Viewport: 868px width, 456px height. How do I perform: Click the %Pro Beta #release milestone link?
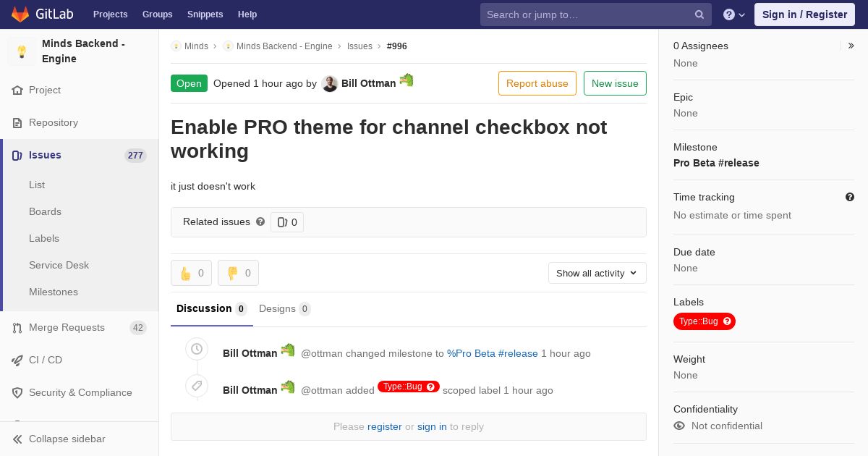point(493,353)
